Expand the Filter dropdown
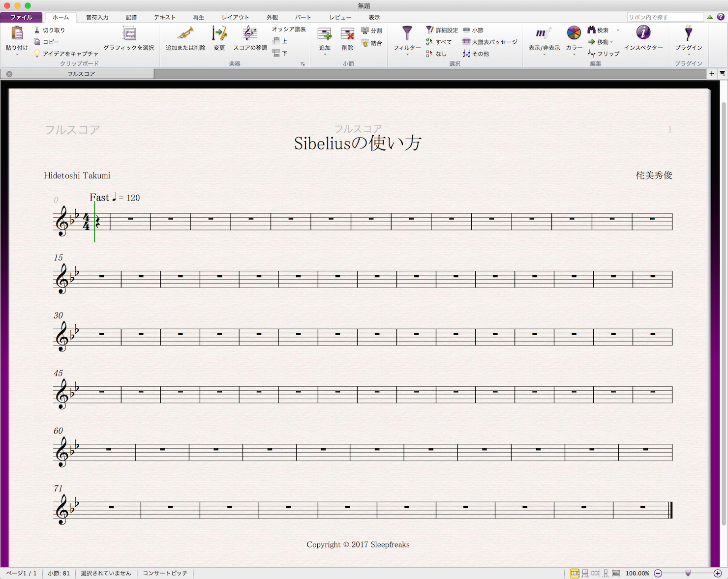The image size is (728, 579). click(407, 55)
